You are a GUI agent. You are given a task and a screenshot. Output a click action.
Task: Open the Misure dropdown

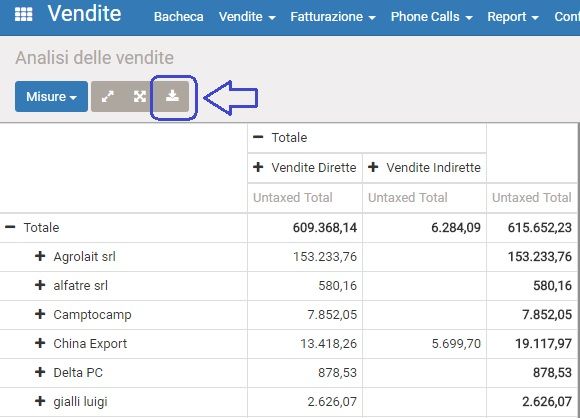pyautogui.click(x=51, y=97)
